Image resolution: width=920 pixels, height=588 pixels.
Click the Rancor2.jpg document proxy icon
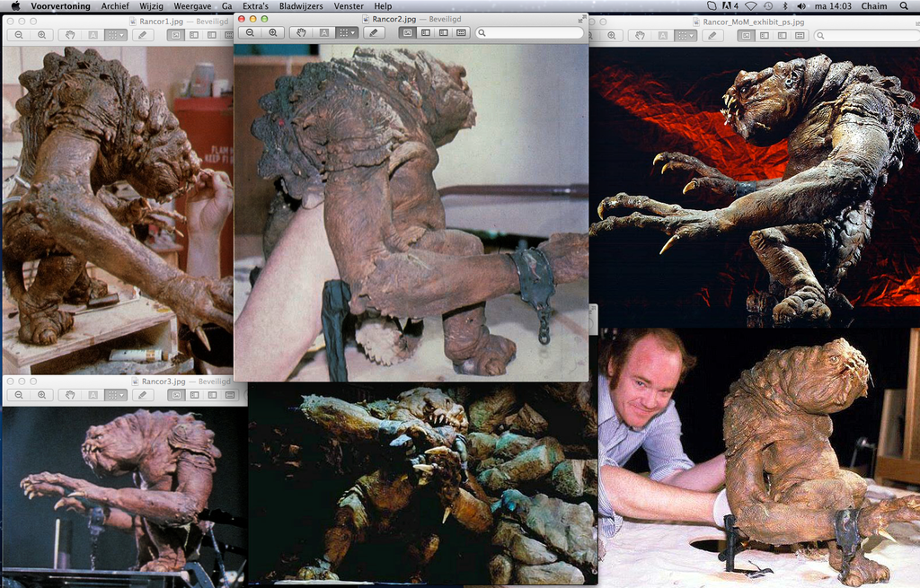[x=366, y=20]
